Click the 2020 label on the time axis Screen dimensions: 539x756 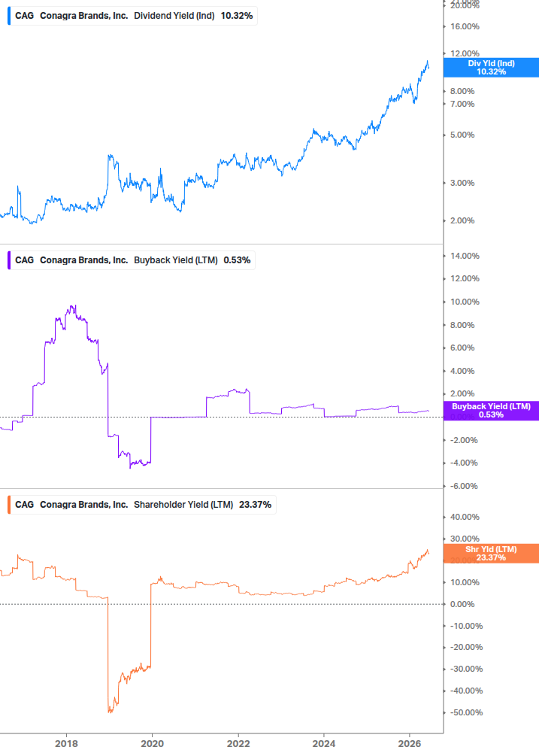click(152, 743)
